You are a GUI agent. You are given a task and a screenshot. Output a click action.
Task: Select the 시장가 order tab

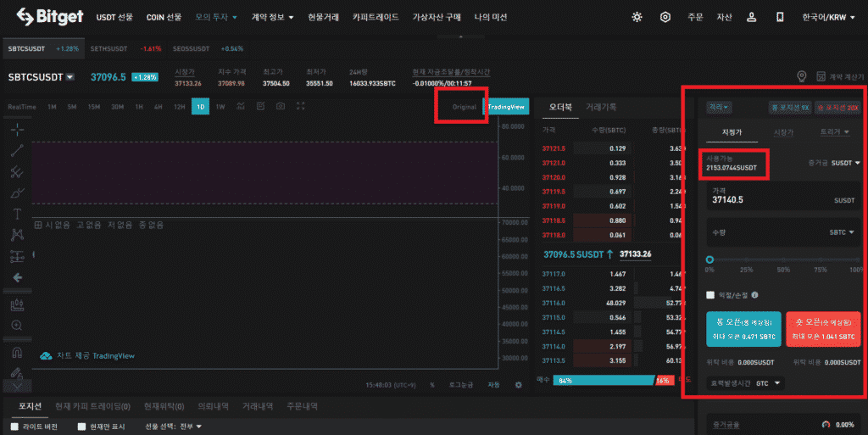click(782, 132)
